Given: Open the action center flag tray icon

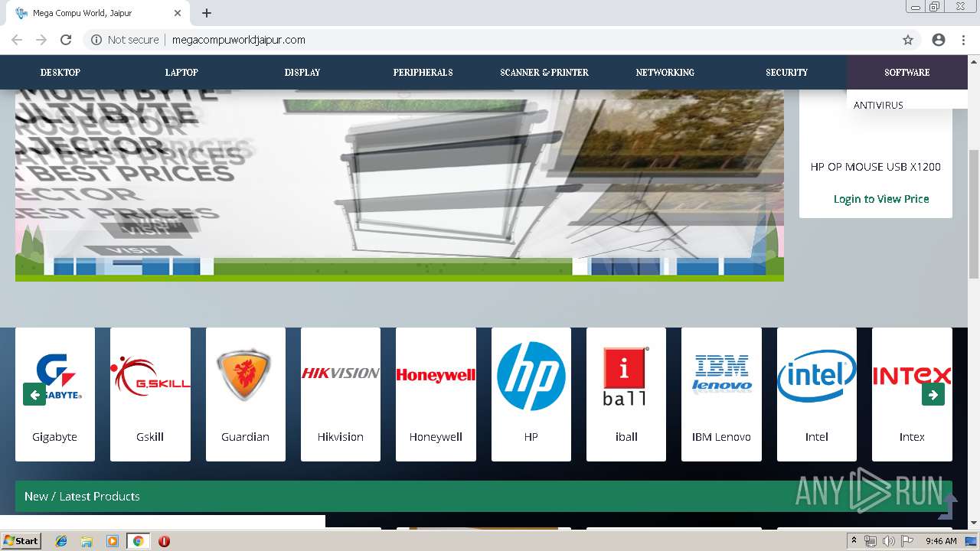Looking at the screenshot, I should coord(907,541).
